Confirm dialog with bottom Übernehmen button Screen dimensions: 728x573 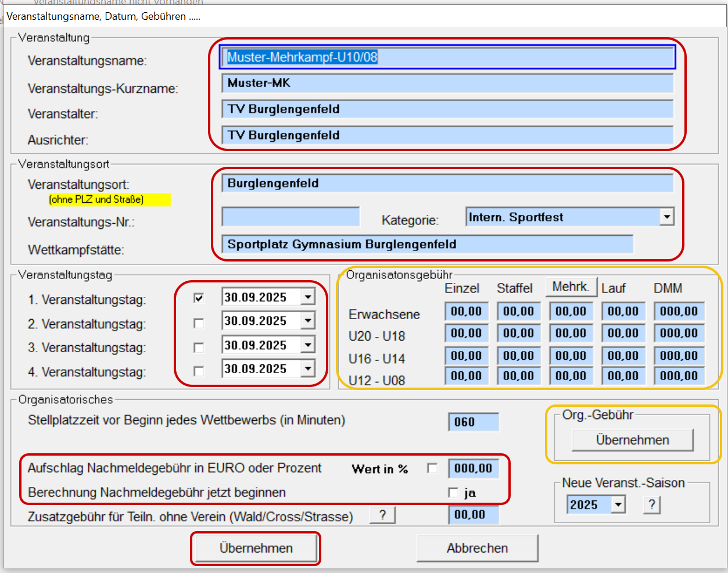pos(256,548)
